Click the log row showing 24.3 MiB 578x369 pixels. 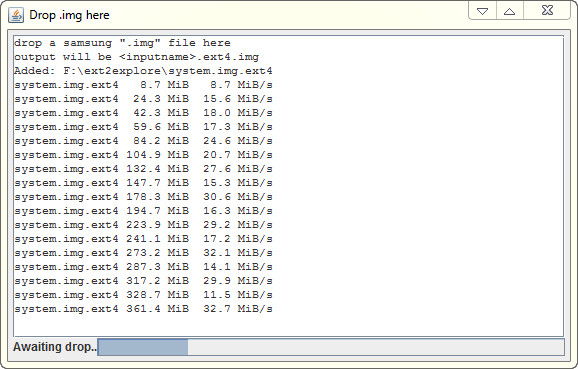pos(143,99)
